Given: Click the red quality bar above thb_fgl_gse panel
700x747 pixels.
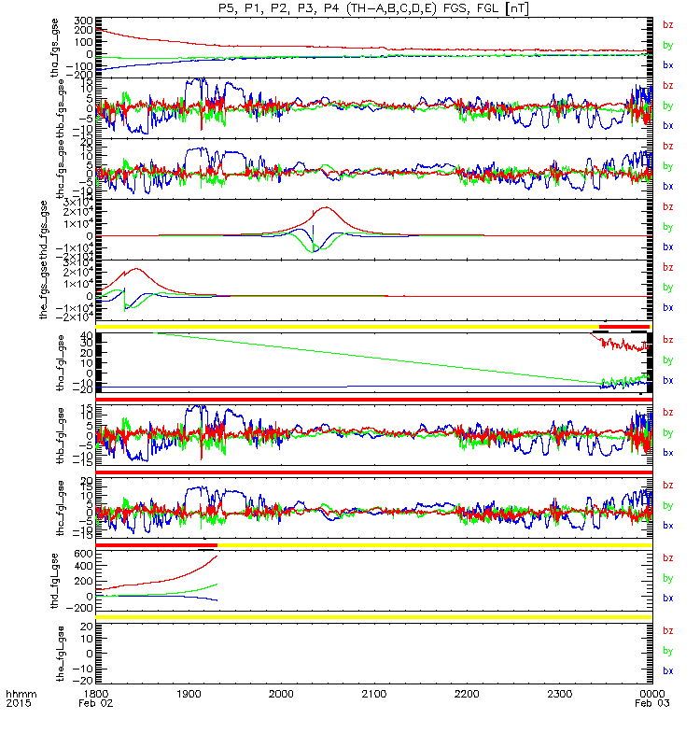Looking at the screenshot, I should pos(374,400).
